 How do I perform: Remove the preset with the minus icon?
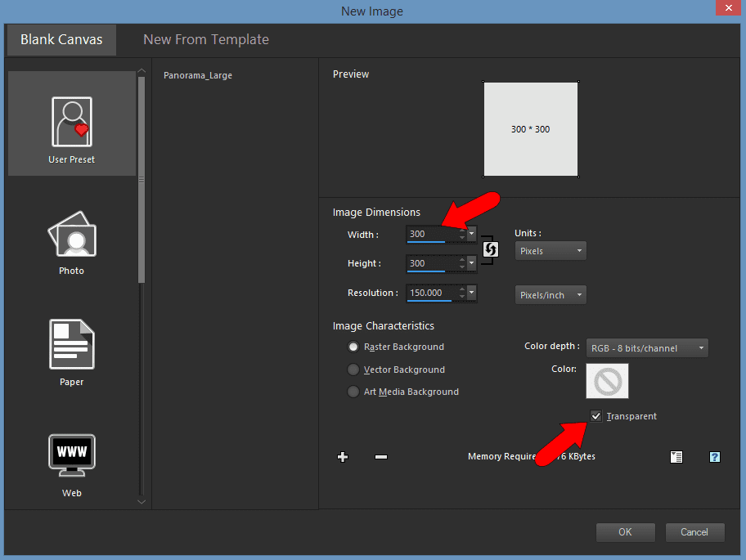tap(380, 456)
